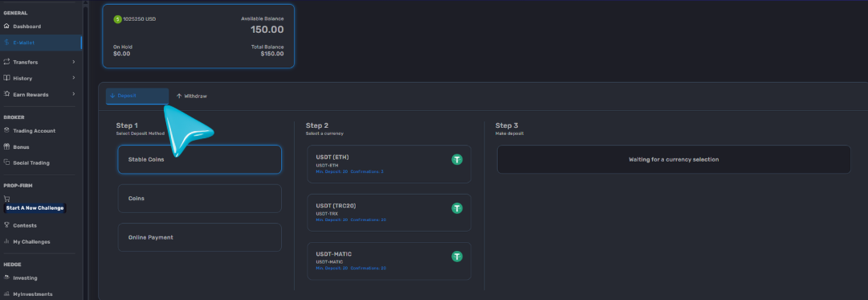Click the Investing icon under Hedge
Viewport: 868px width, 300px height.
coord(6,277)
